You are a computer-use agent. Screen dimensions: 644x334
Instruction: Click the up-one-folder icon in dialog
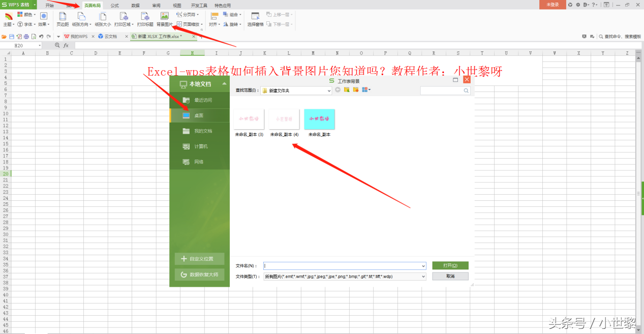coord(347,90)
